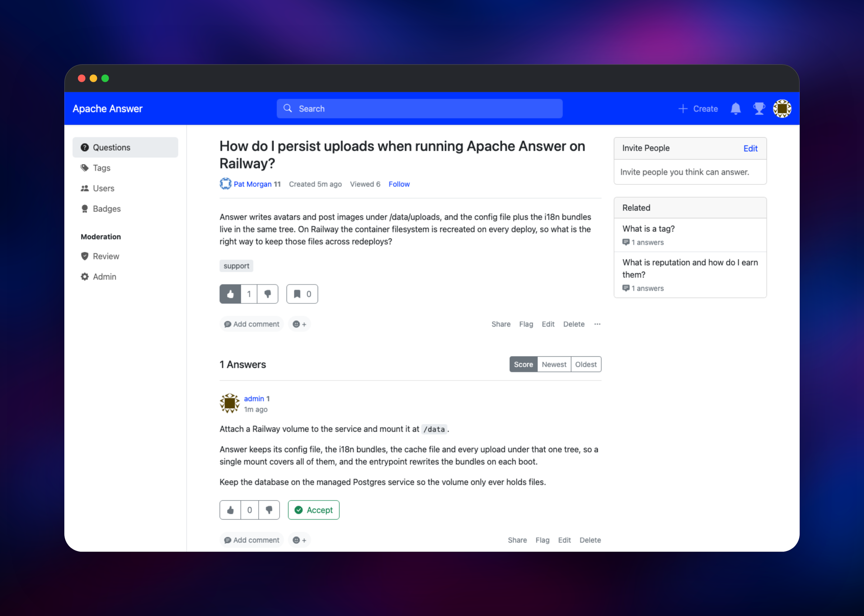Viewport: 864px width, 616px height.
Task: Flag admin's answer
Action: [542, 540]
